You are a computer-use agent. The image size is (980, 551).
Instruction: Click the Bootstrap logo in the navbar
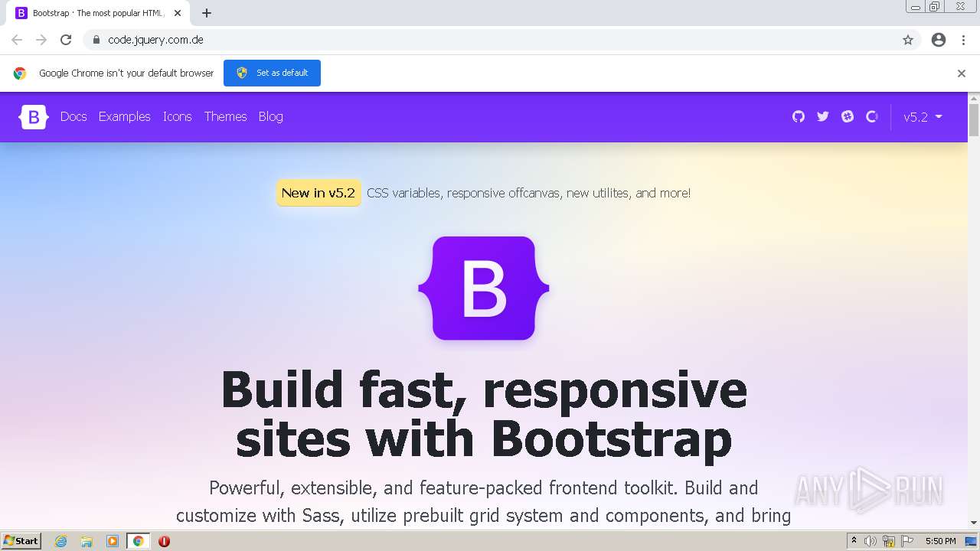pos(34,116)
